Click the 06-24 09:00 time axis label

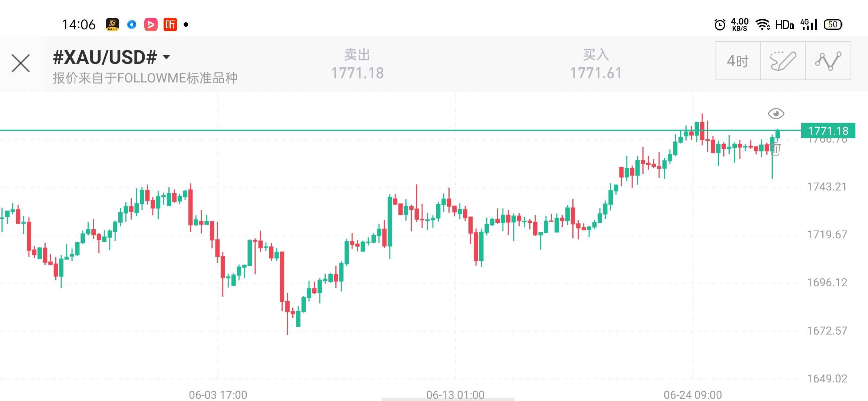pos(693,394)
